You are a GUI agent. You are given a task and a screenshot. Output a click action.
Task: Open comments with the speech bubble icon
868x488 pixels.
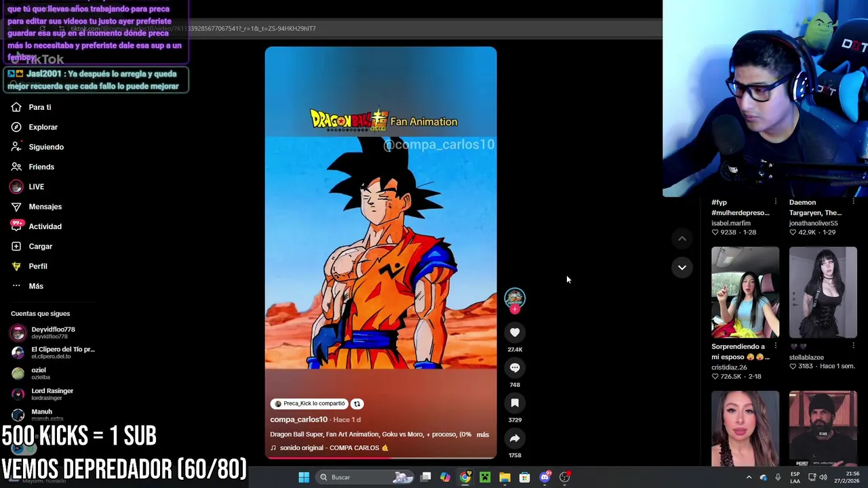click(515, 367)
